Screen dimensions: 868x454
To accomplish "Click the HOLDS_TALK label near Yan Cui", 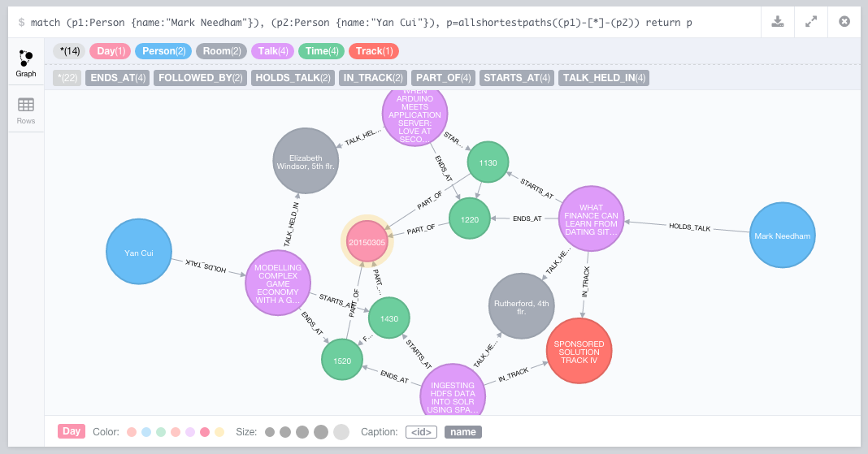I will click(206, 266).
